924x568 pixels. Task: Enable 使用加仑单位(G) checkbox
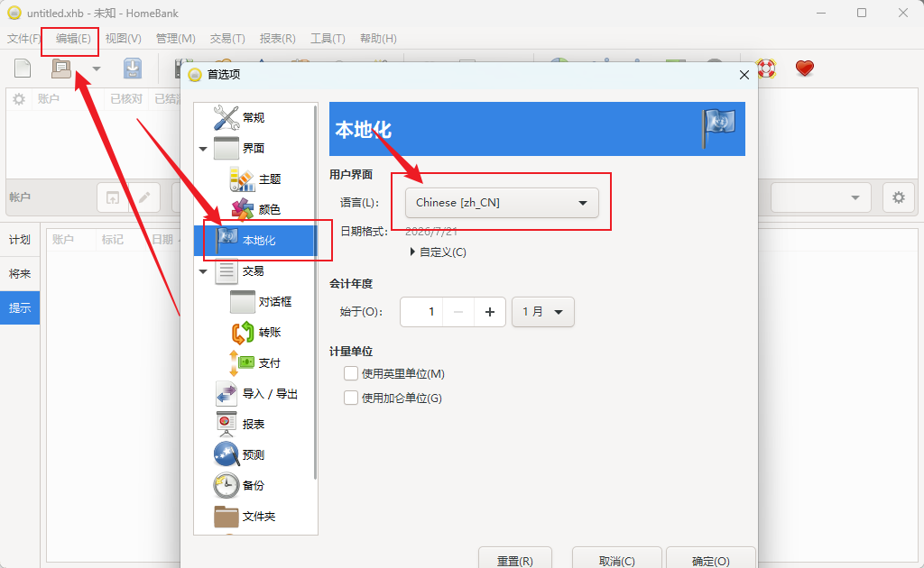click(351, 398)
